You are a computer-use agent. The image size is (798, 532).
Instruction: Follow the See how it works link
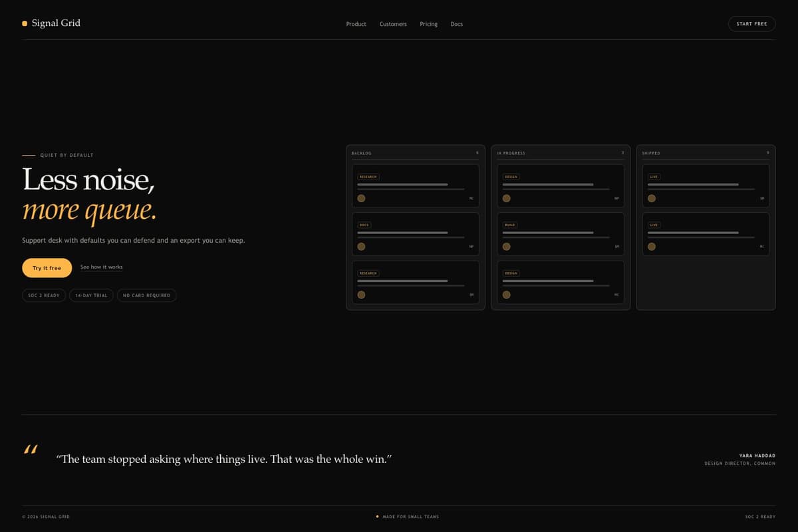coord(101,267)
